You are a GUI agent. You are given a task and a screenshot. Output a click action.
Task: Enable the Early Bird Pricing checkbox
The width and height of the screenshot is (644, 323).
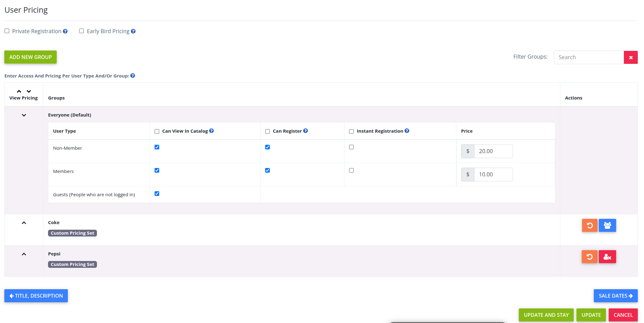tap(81, 31)
